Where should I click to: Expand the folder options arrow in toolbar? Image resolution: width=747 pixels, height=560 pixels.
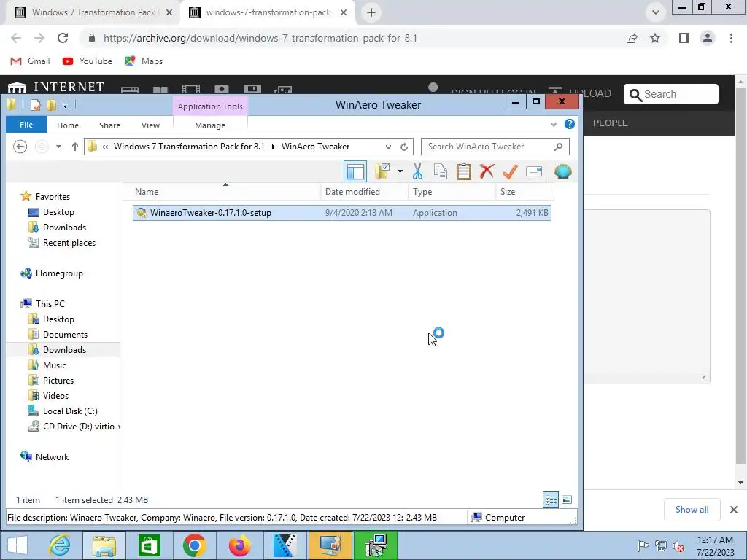click(x=400, y=171)
